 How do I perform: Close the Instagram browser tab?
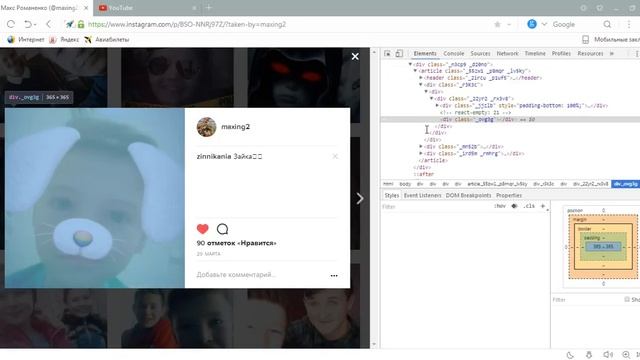86,8
